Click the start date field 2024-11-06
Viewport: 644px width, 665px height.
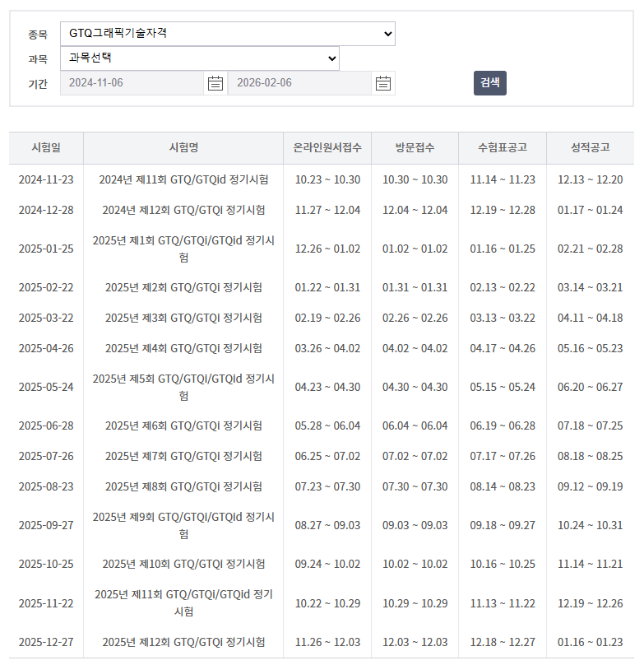point(132,82)
